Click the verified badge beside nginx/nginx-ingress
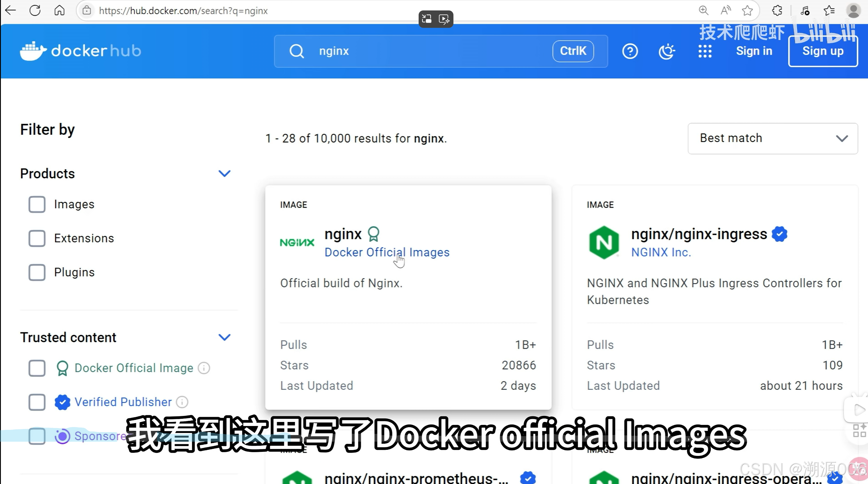This screenshot has width=868, height=484. 780,234
